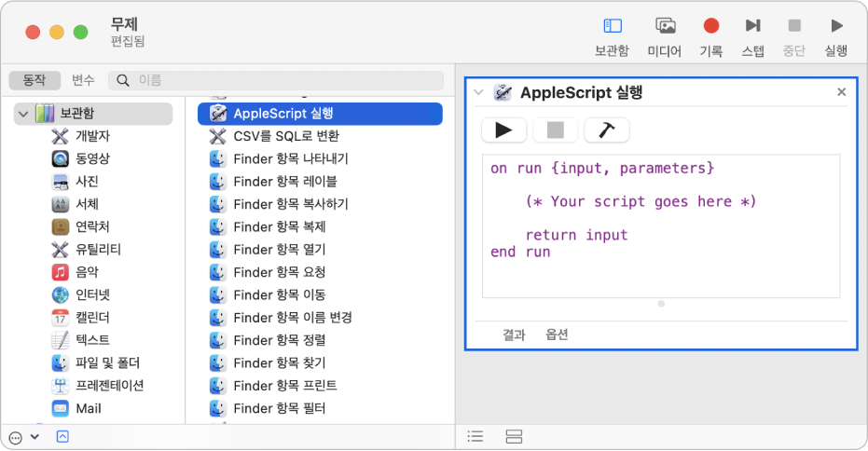Click inside the AppleScript code editor
Viewport: 868px width, 451px height.
(661, 226)
